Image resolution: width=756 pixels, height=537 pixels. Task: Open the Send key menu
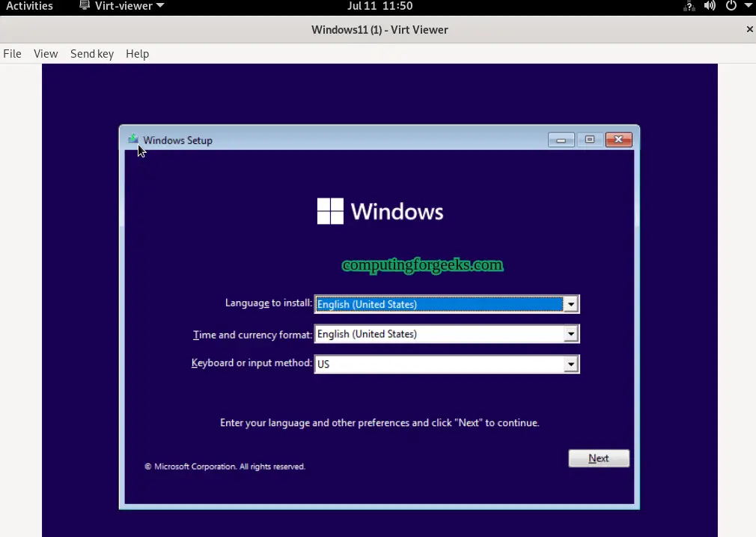pyautogui.click(x=91, y=53)
